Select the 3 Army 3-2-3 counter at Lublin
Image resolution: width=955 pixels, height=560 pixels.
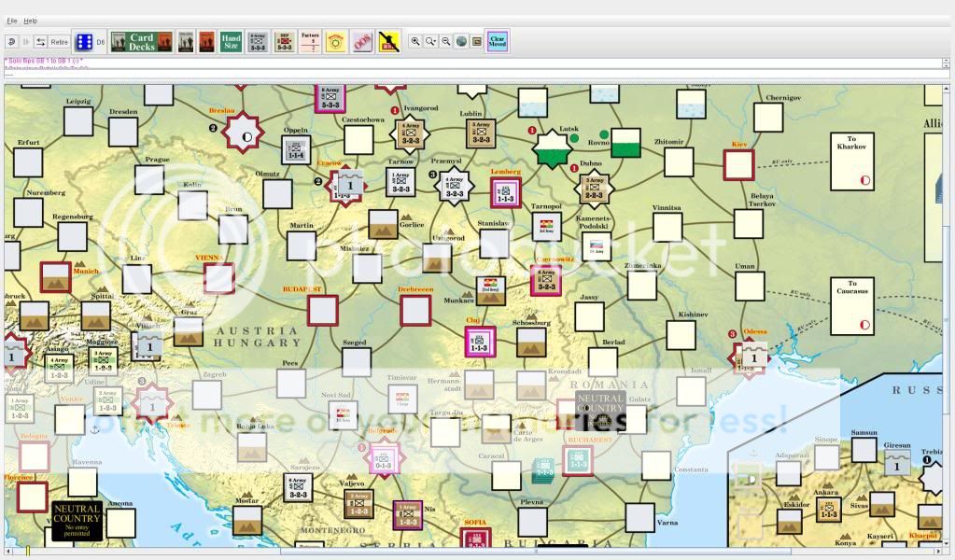481,133
